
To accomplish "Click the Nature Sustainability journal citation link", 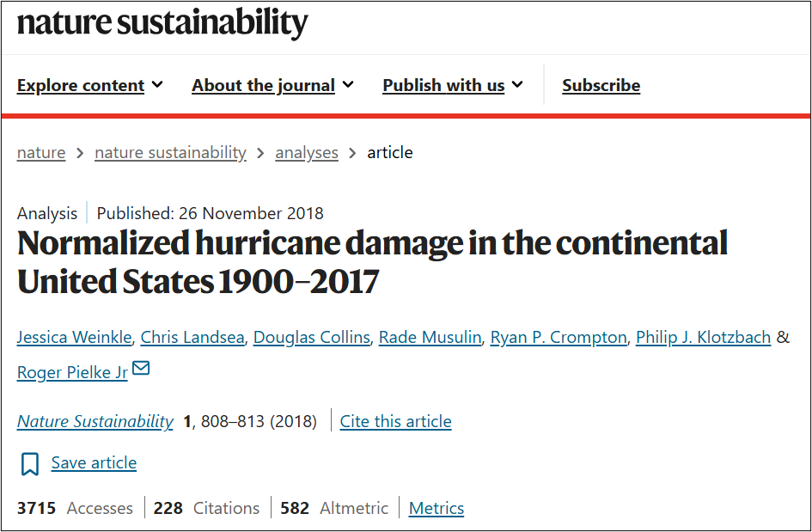I will 95,421.
